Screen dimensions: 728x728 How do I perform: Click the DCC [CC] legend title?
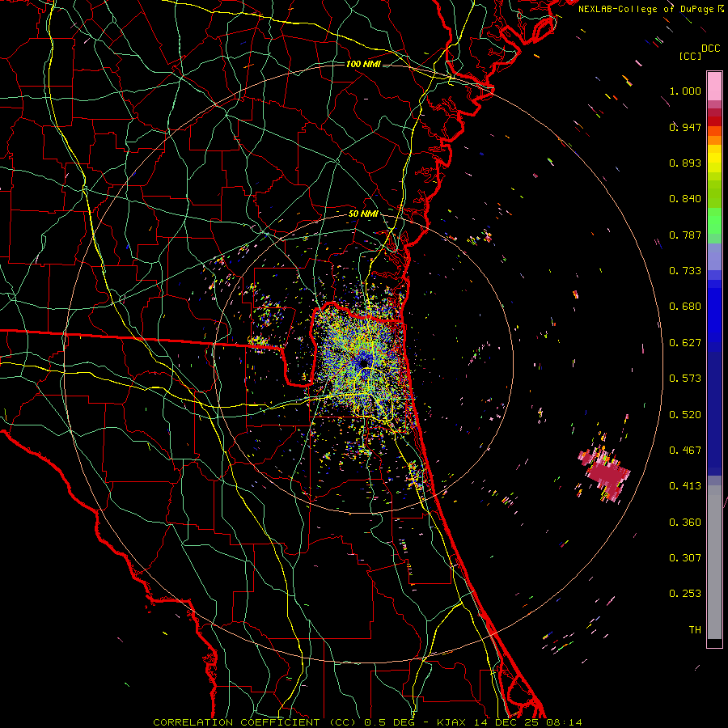pos(699,52)
